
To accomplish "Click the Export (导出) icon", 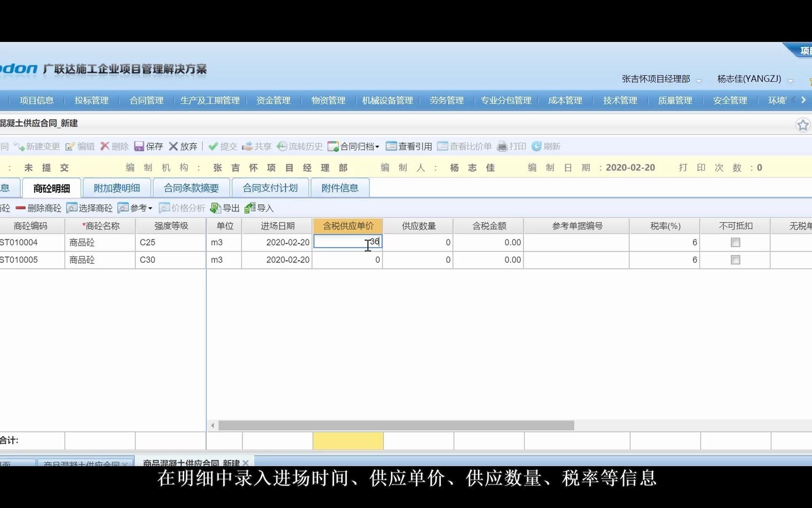I will click(216, 208).
